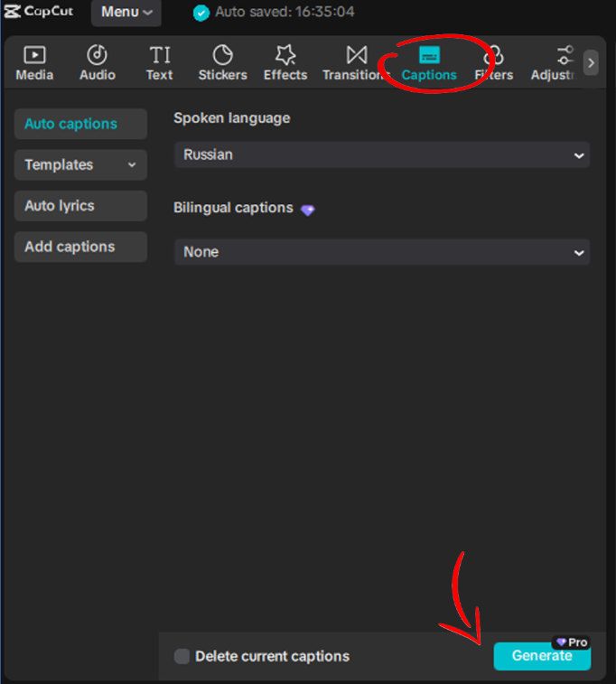The image size is (616, 684).
Task: Expand the Bilingual captions None dropdown
Action: point(382,252)
